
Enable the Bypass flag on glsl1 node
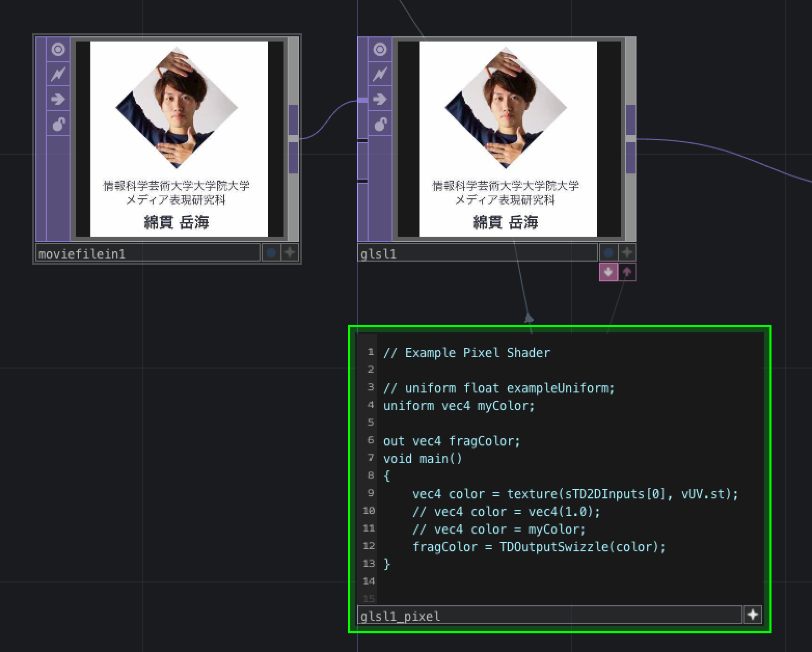click(x=380, y=74)
